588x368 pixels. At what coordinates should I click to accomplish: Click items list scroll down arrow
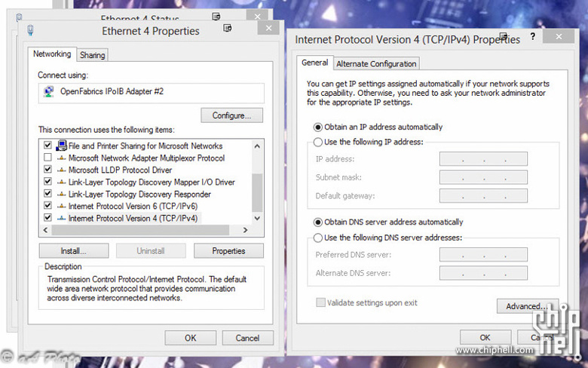coord(257,218)
